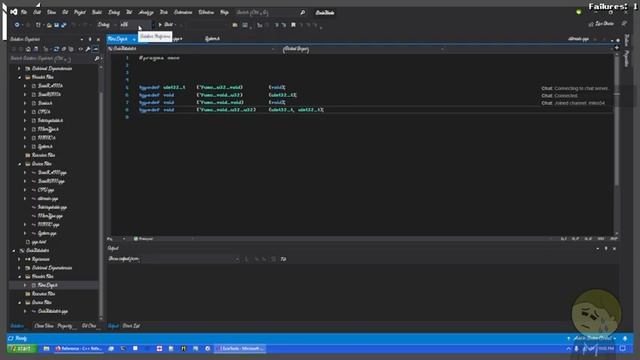The width and height of the screenshot is (640, 360).
Task: Expand the CPU.cpp node in Solution Explorer
Action: [x=25, y=190]
